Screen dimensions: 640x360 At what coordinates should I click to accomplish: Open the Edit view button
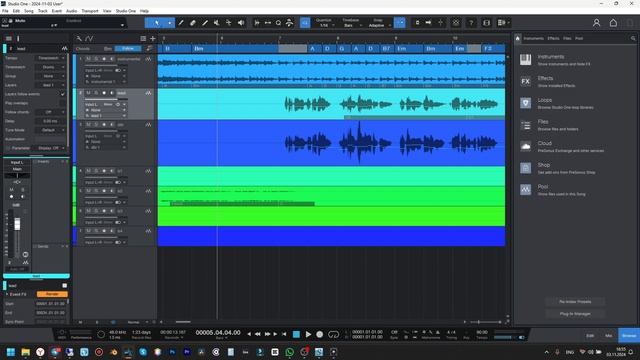click(x=590, y=336)
